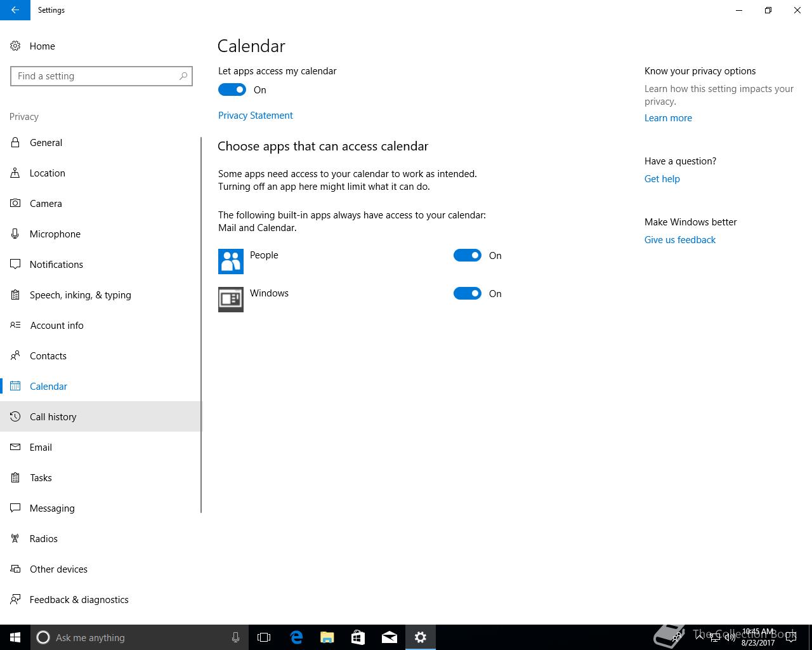
Task: Click the Give us feedback link
Action: tap(679, 239)
